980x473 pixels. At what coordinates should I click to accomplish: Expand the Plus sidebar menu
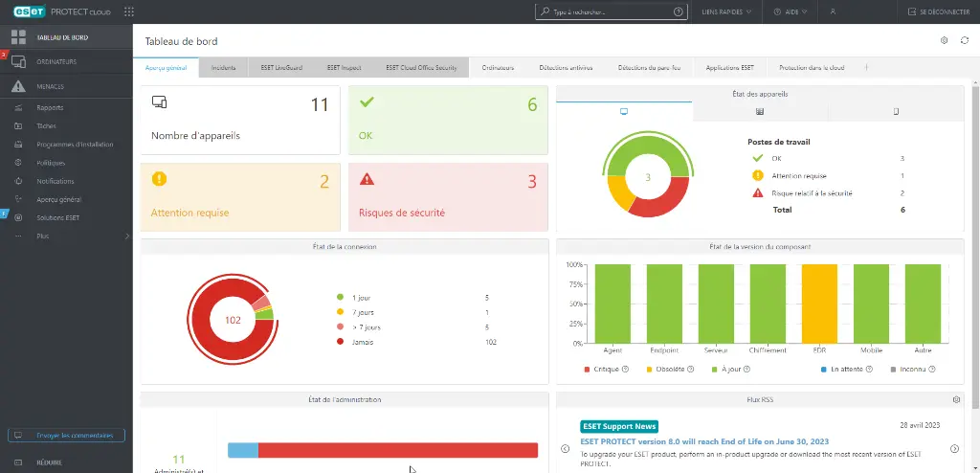tap(66, 236)
